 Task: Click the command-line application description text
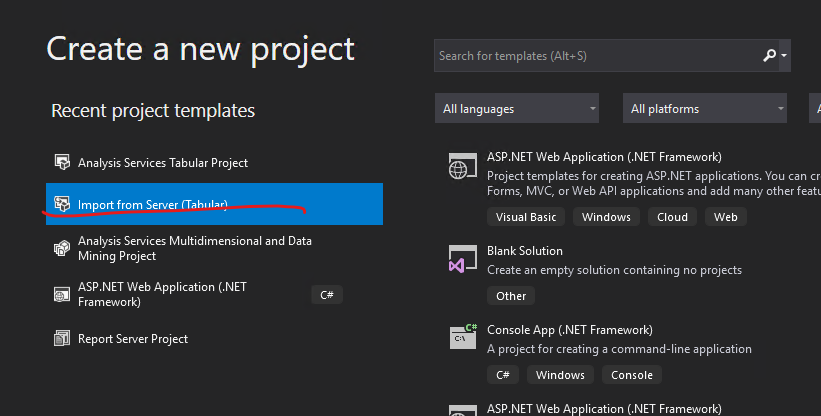[619, 349]
